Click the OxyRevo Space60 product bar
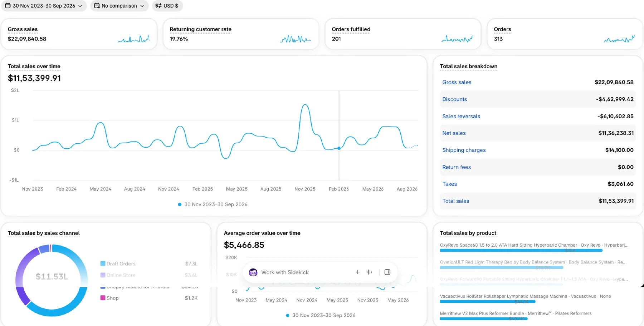The image size is (644, 326). pos(521,251)
